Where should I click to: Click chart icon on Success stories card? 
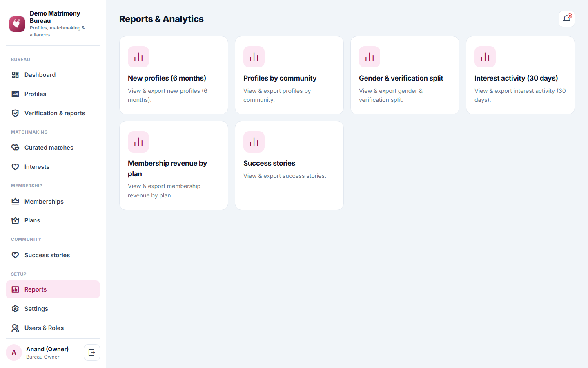click(x=254, y=142)
